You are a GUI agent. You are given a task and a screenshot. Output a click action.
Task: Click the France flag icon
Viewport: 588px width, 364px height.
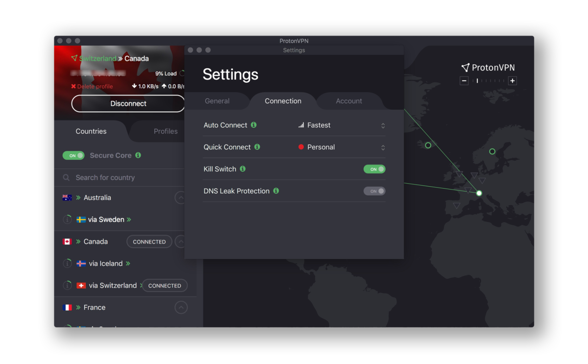(67, 308)
